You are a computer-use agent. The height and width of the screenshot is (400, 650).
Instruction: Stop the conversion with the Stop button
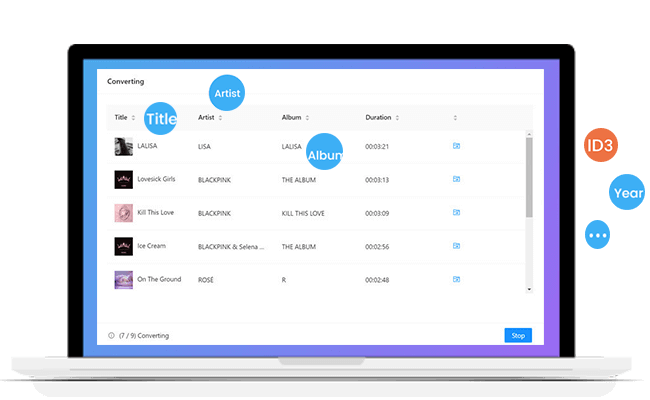(x=518, y=335)
